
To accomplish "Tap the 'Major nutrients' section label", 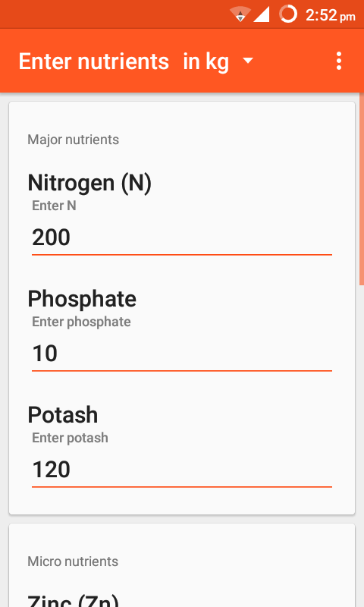I will (x=73, y=140).
